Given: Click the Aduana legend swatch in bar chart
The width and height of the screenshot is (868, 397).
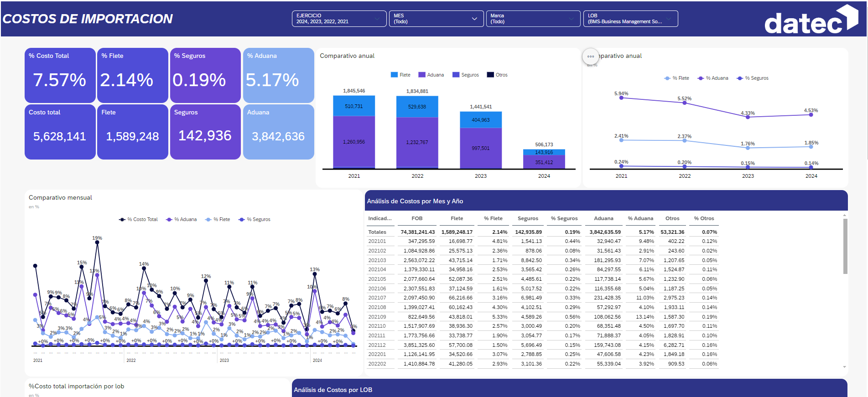Looking at the screenshot, I should (422, 75).
